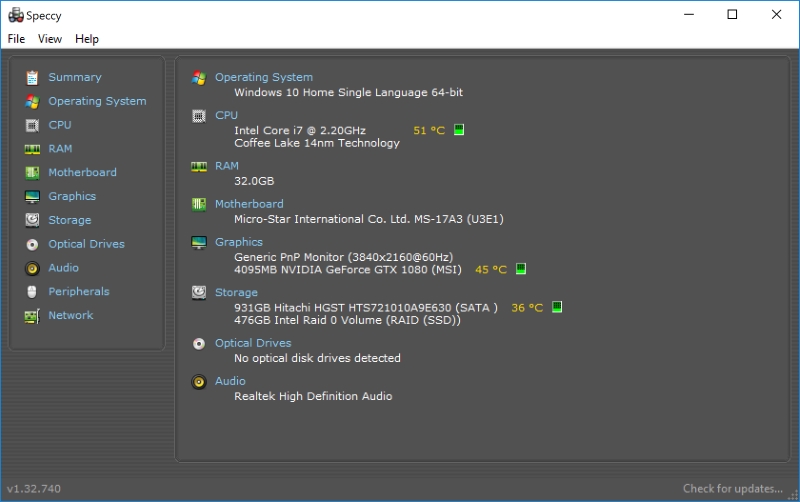Click the Intel Core i7 @ 2.20GHz text
The width and height of the screenshot is (800, 502).
[x=300, y=131]
